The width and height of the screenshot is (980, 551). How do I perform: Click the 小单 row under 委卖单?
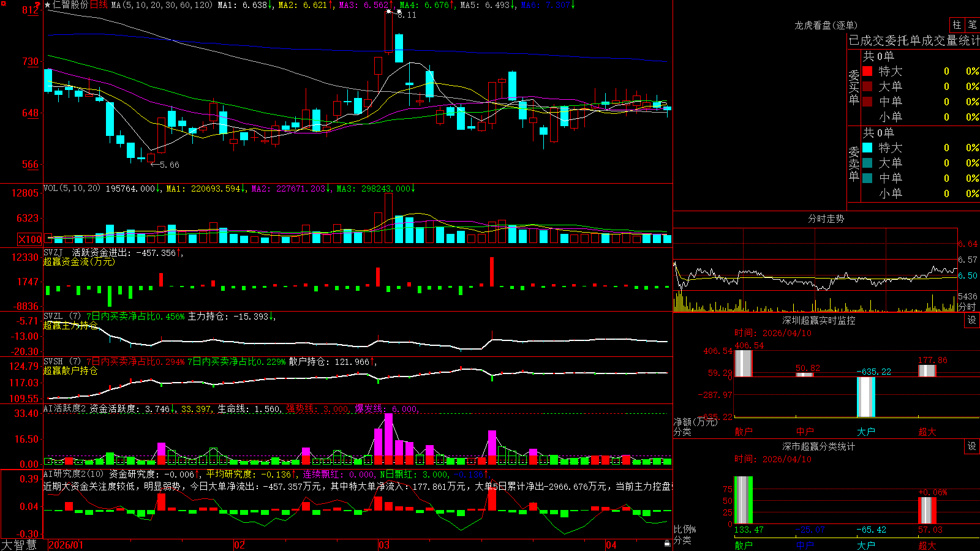(x=921, y=193)
